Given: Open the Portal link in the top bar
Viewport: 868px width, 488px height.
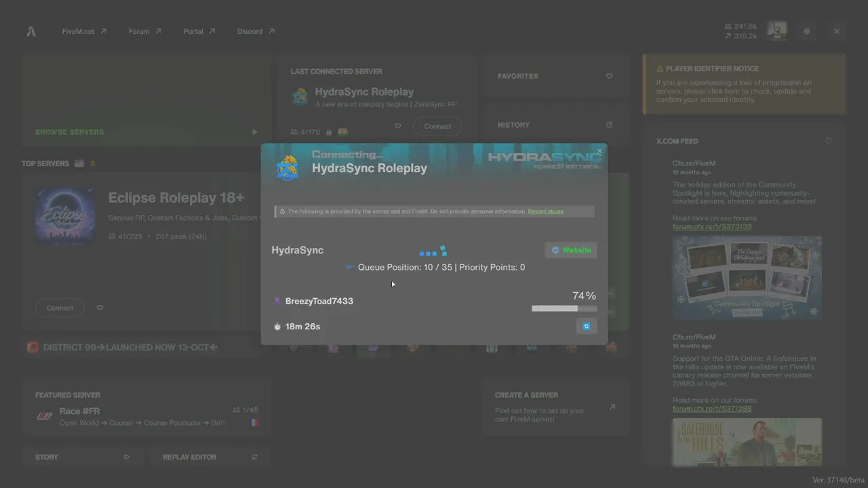Looking at the screenshot, I should [199, 31].
